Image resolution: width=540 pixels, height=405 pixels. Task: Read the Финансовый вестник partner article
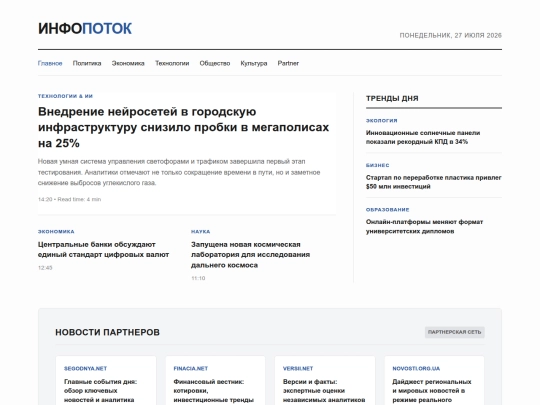pyautogui.click(x=214, y=391)
